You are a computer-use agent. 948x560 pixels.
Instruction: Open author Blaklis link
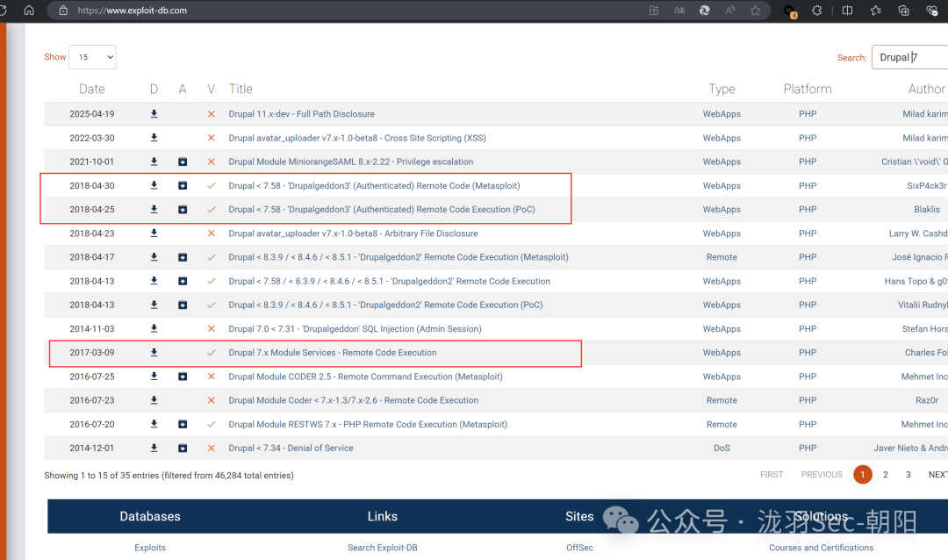[927, 209]
